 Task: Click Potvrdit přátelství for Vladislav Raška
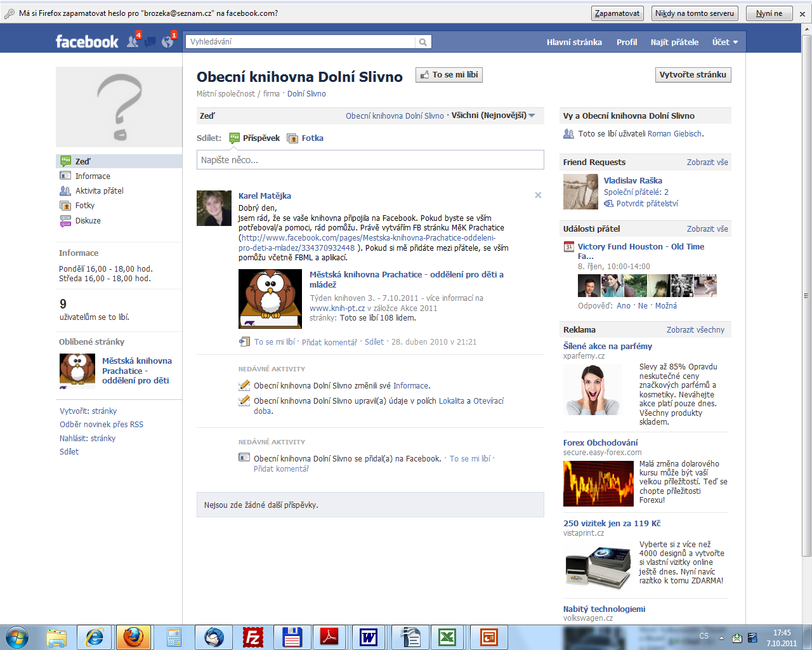pos(647,204)
